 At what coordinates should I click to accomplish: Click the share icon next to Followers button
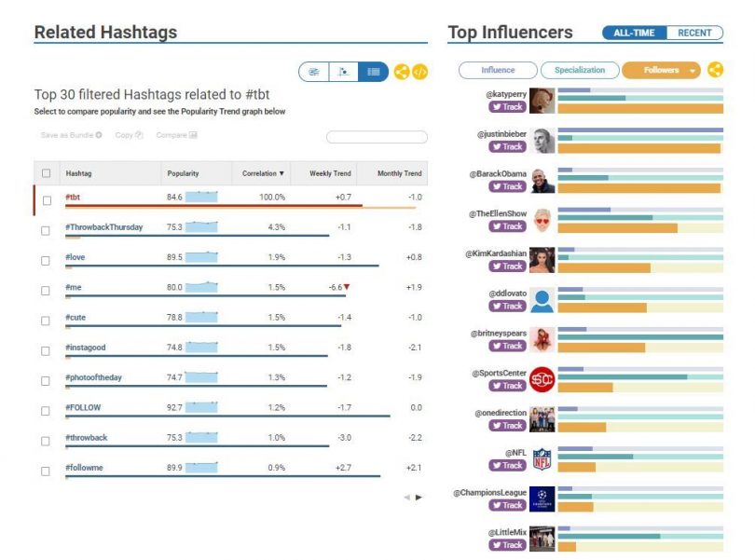(x=714, y=69)
